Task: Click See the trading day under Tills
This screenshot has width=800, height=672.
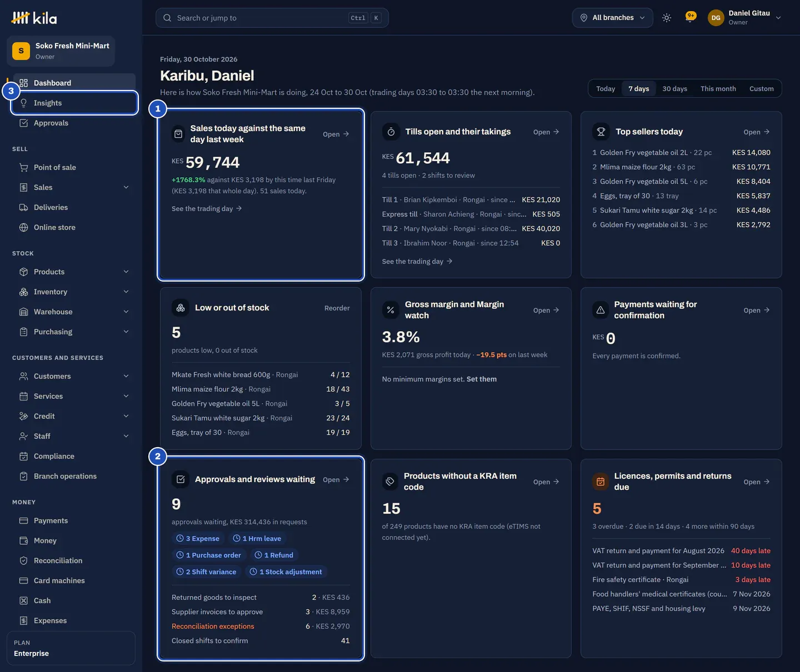Action: 417,262
